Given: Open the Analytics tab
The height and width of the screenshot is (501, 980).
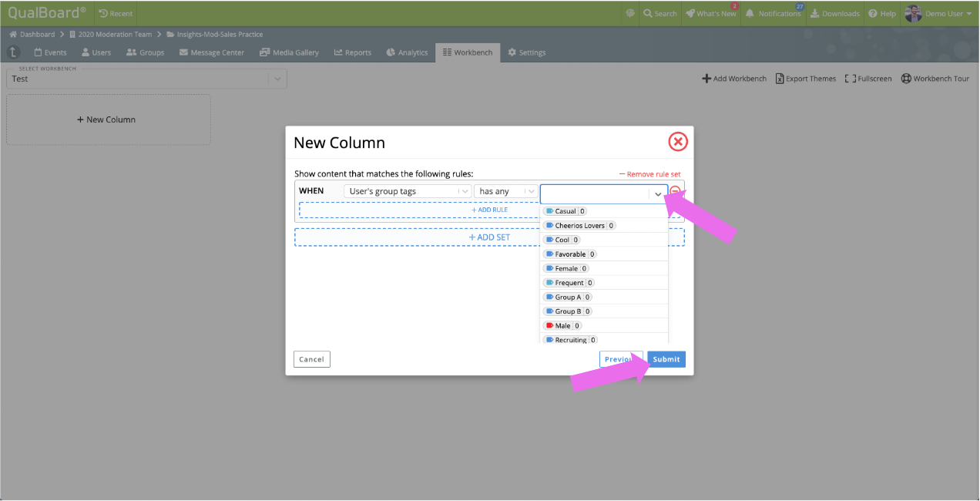Looking at the screenshot, I should point(408,52).
